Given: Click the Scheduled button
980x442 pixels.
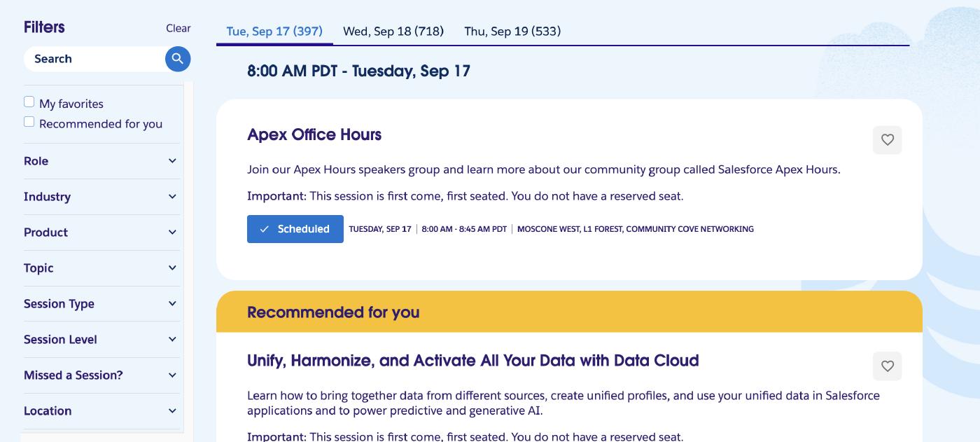Looking at the screenshot, I should [x=295, y=229].
